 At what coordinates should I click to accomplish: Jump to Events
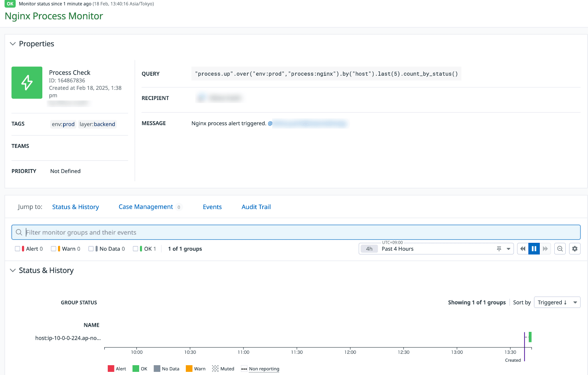click(212, 207)
